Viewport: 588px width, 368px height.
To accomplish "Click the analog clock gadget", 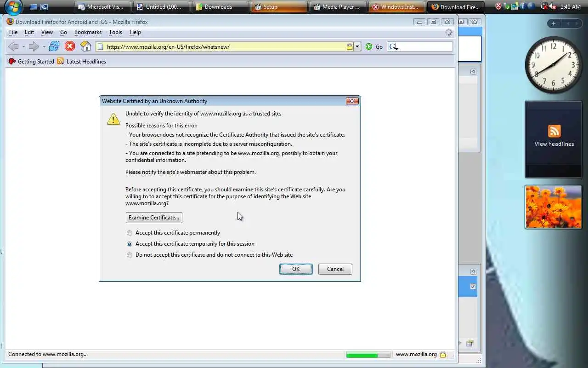I will point(553,64).
